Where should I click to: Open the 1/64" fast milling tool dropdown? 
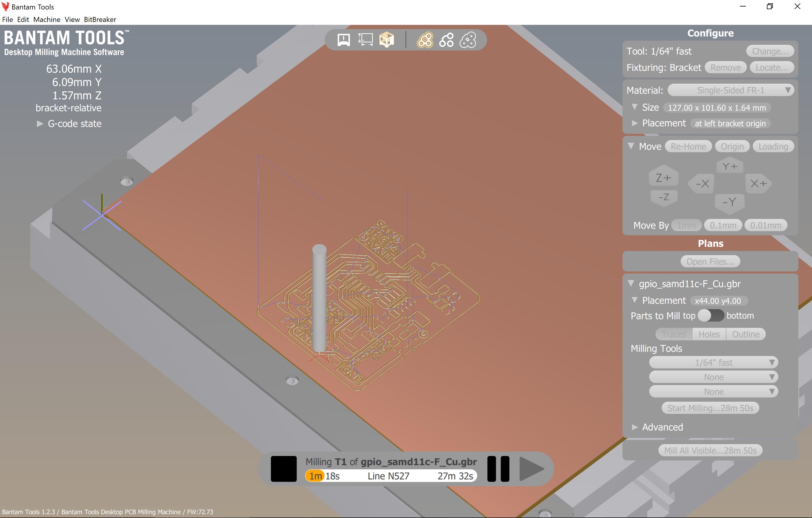713,362
